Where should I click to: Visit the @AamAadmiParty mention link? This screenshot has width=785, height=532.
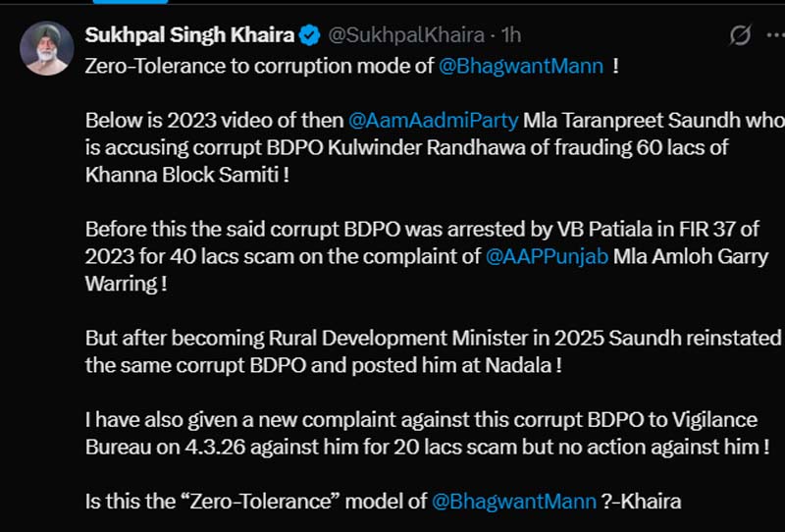(x=433, y=123)
